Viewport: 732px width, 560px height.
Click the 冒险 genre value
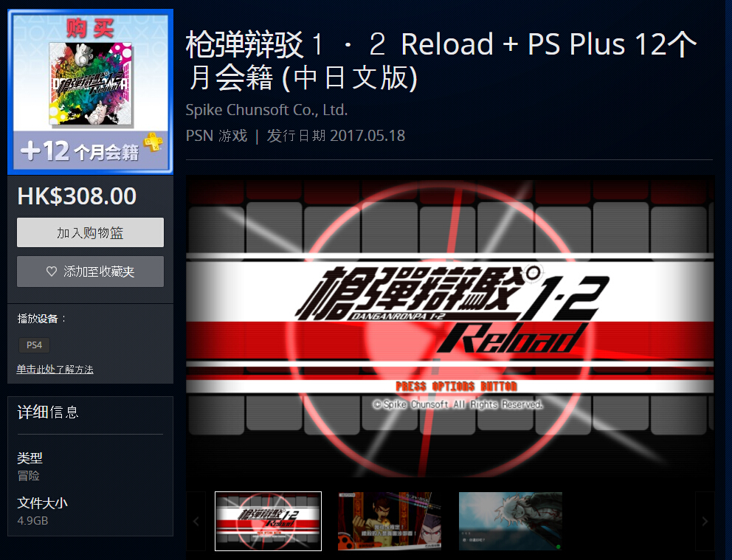[29, 476]
